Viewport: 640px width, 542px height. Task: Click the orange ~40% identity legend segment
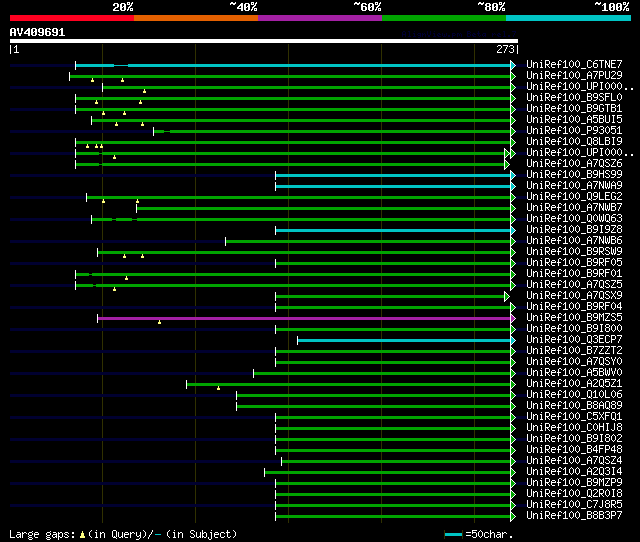pos(196,18)
